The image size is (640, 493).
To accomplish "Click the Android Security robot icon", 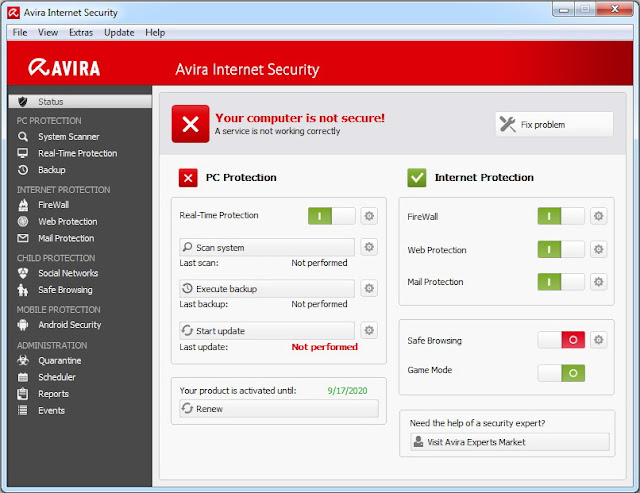I will tap(23, 325).
